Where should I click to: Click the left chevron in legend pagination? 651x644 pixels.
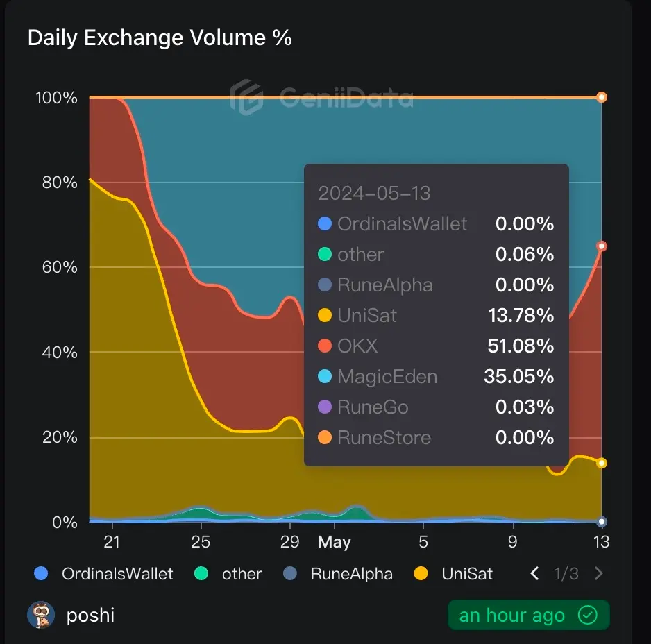534,574
